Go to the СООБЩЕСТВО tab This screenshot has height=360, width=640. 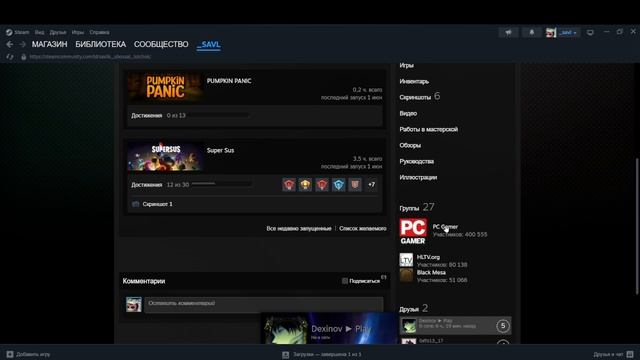[x=161, y=44]
